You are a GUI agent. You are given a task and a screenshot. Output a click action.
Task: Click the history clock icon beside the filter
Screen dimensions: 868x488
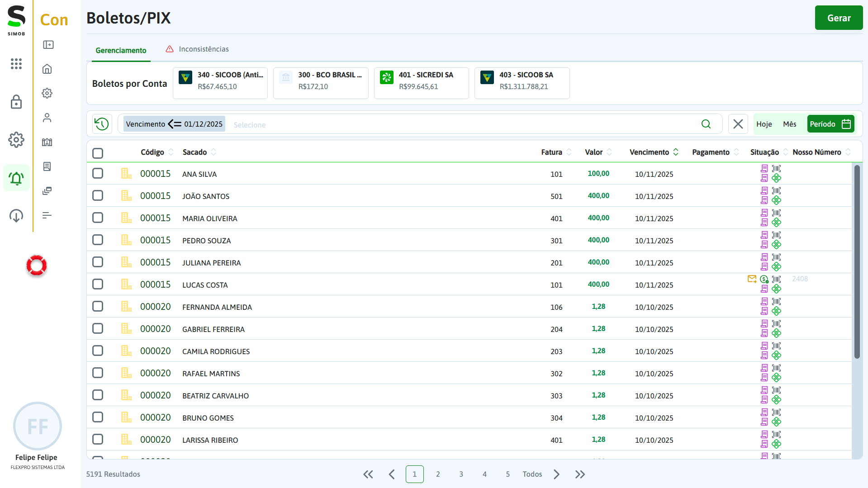click(102, 124)
